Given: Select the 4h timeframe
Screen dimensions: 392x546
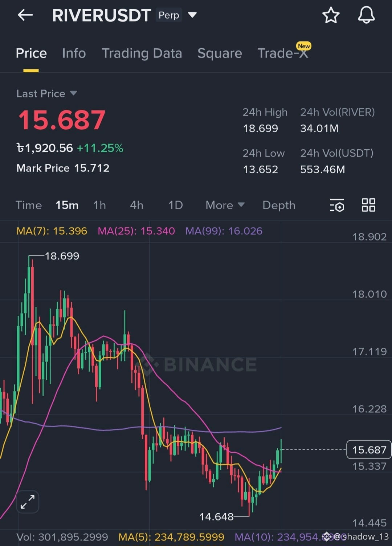Looking at the screenshot, I should [x=136, y=205].
